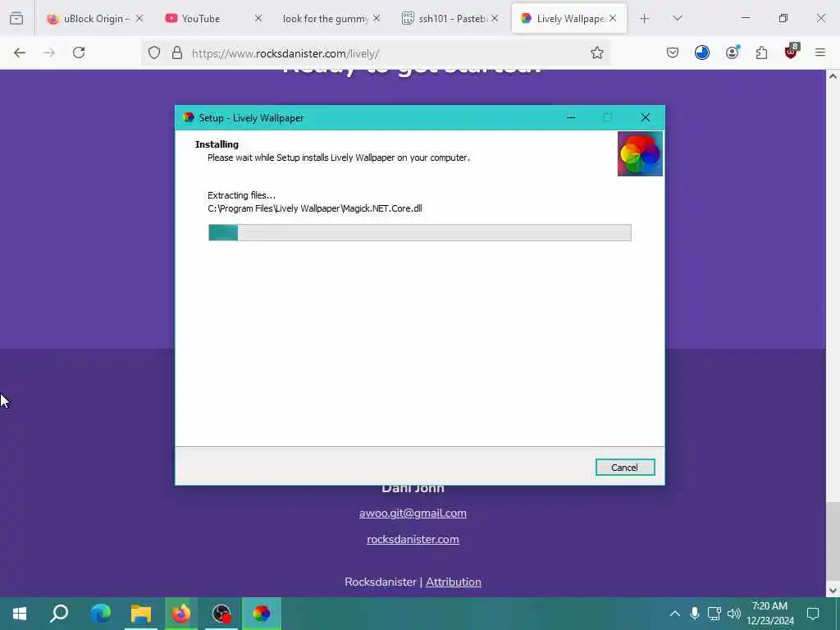The height and width of the screenshot is (630, 840).
Task: Click the page scrollbar down arrow
Action: (x=833, y=591)
